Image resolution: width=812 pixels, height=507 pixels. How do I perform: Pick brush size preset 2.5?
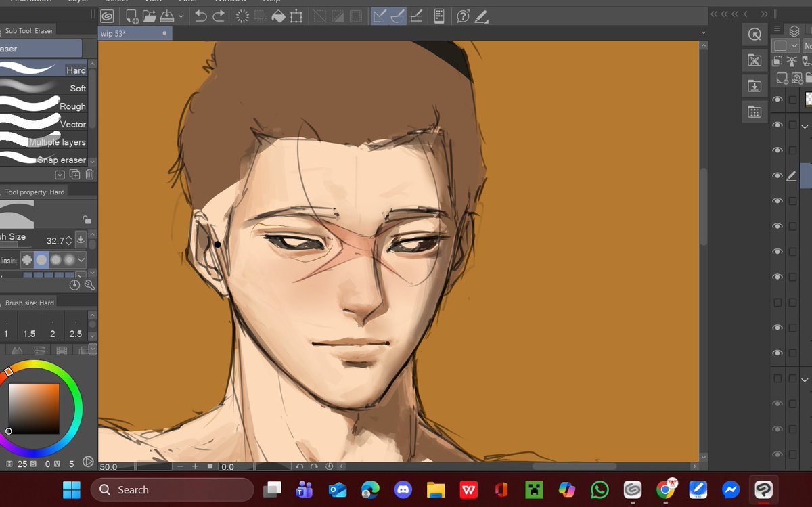(76, 326)
